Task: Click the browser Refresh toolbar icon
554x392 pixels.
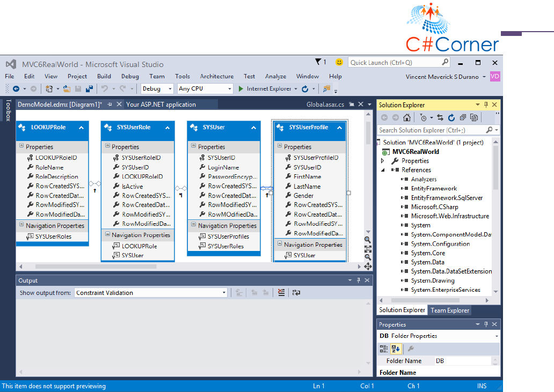Action: click(x=305, y=89)
